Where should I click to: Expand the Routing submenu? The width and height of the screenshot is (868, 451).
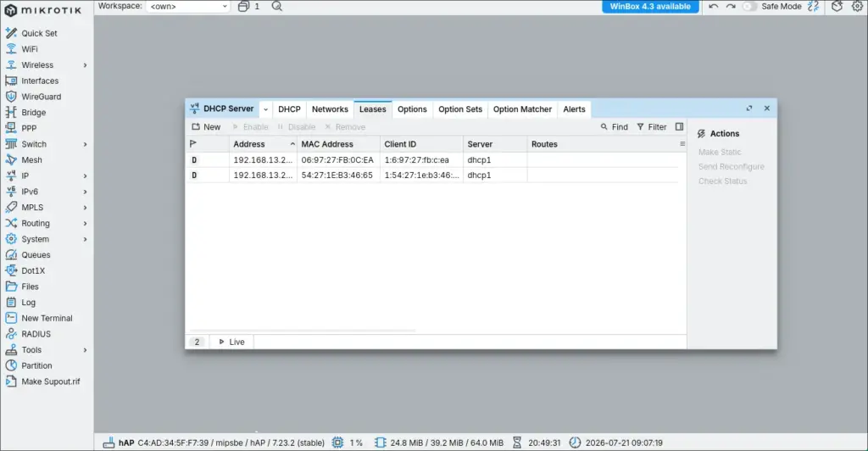pyautogui.click(x=86, y=224)
